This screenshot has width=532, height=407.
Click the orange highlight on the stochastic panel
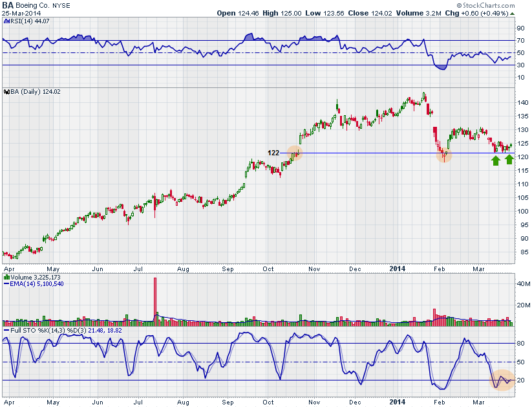tap(502, 380)
